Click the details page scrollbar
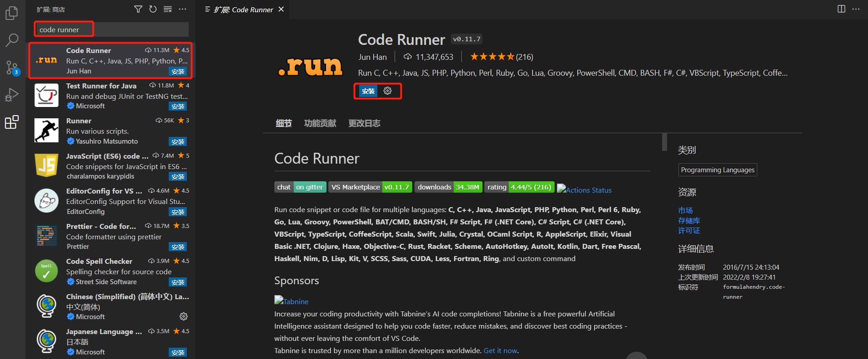 tap(664, 142)
